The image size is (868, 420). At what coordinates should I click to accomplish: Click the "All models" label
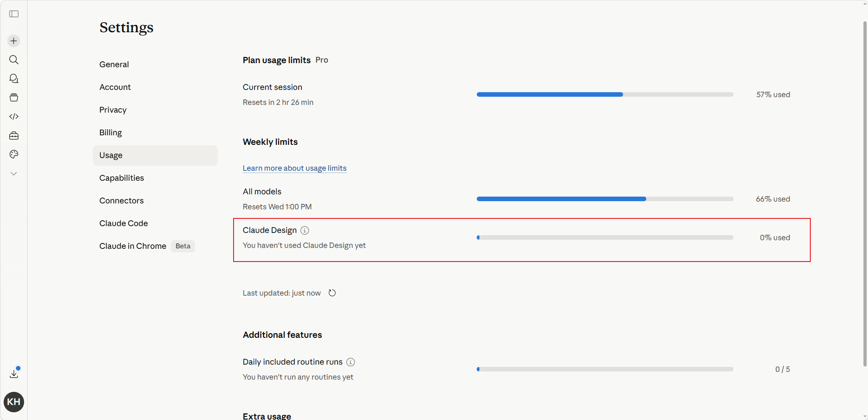262,192
